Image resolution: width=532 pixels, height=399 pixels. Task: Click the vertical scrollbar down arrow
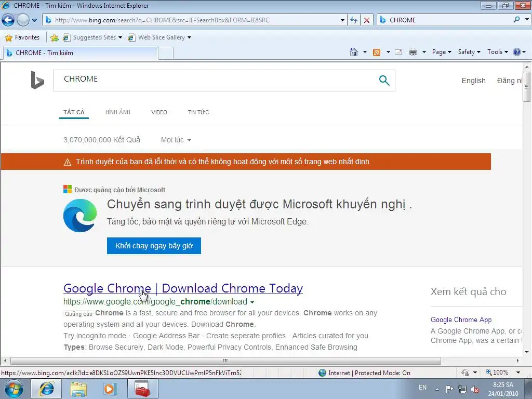[527, 352]
